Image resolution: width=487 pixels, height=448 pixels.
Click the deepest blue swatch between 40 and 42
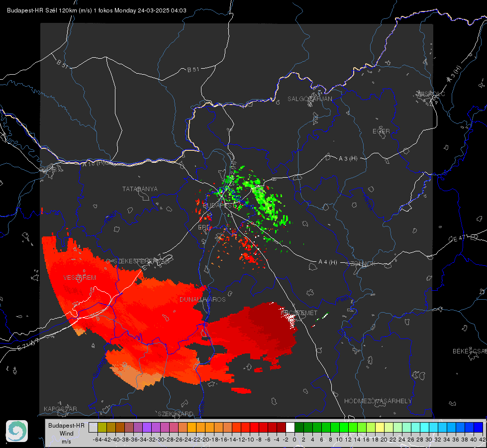pyautogui.click(x=479, y=427)
